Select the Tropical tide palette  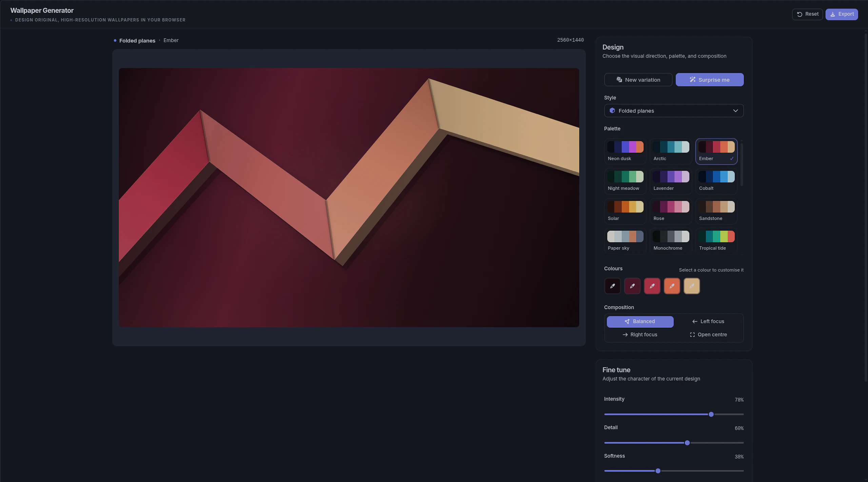coord(716,241)
